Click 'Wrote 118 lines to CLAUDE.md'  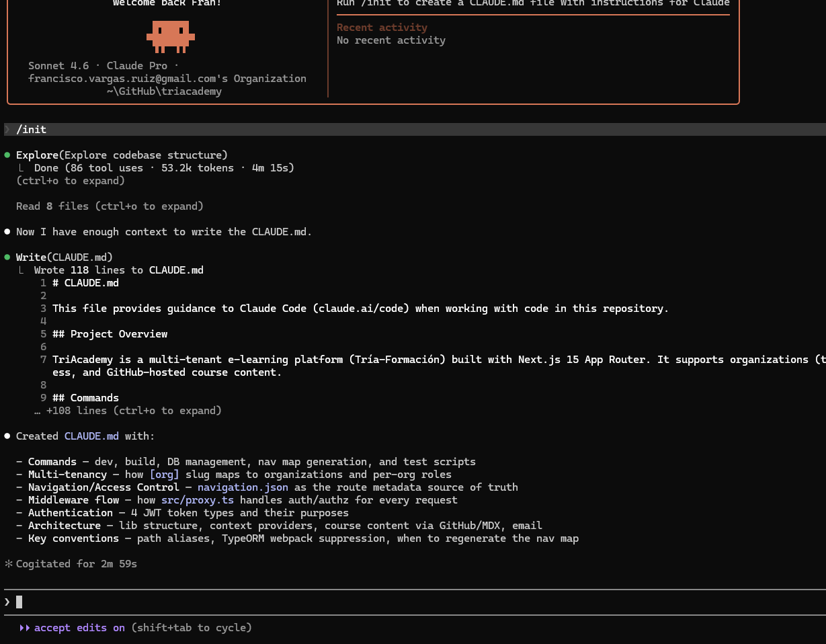(x=119, y=270)
